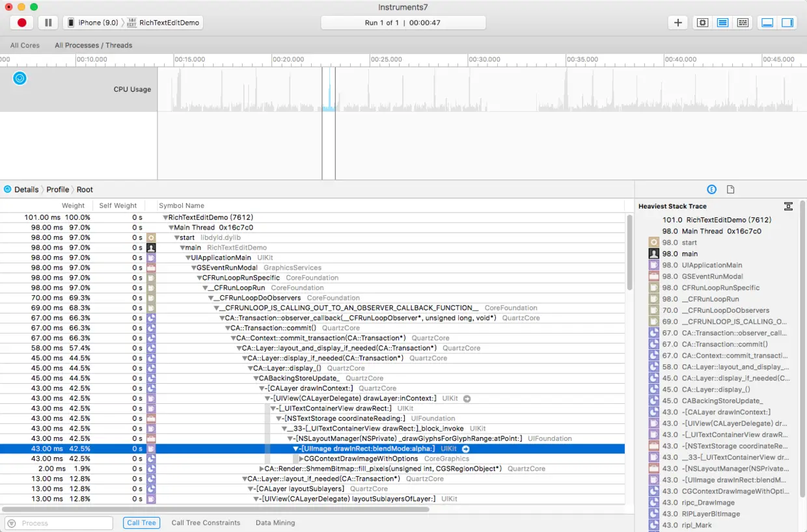The height and width of the screenshot is (532, 807).
Task: Toggle the right inspector pane button
Action: (x=787, y=23)
